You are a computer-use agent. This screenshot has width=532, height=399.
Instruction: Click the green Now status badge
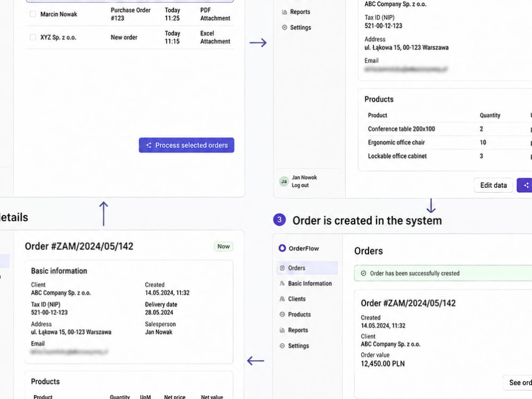(223, 246)
